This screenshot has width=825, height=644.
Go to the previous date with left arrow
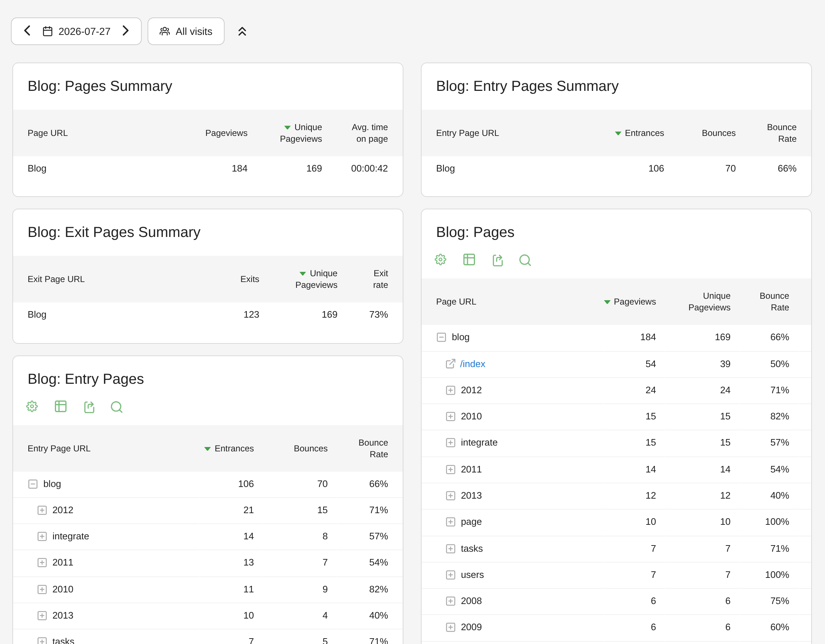coord(27,31)
